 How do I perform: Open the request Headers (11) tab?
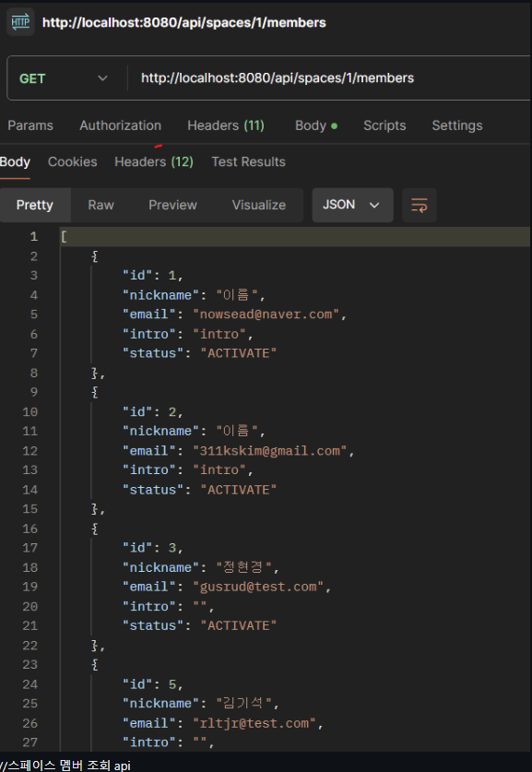(226, 125)
